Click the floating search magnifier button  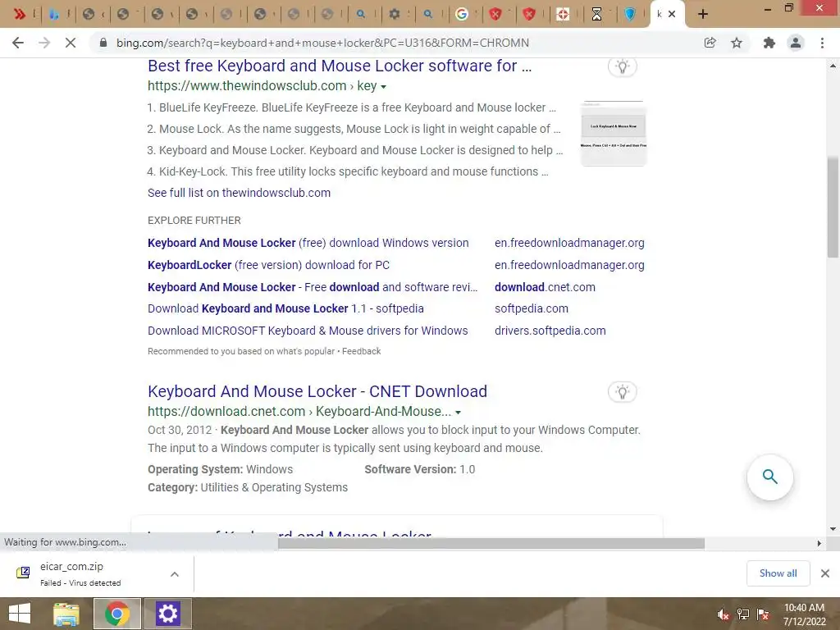769,477
